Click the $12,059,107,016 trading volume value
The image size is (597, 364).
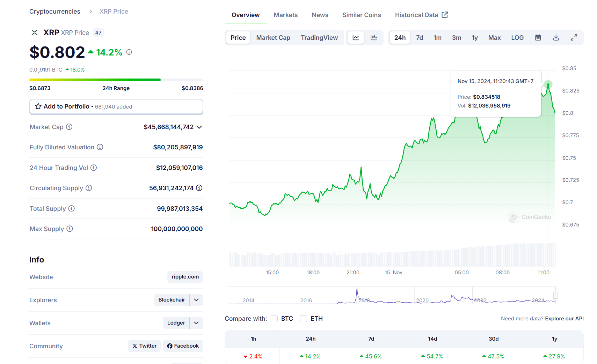click(x=179, y=168)
